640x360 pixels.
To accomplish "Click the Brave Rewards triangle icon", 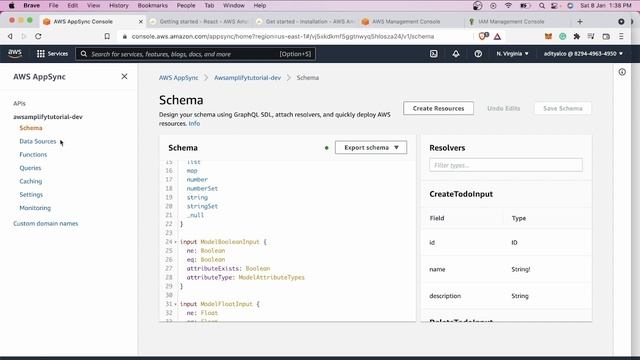I will coord(497,37).
